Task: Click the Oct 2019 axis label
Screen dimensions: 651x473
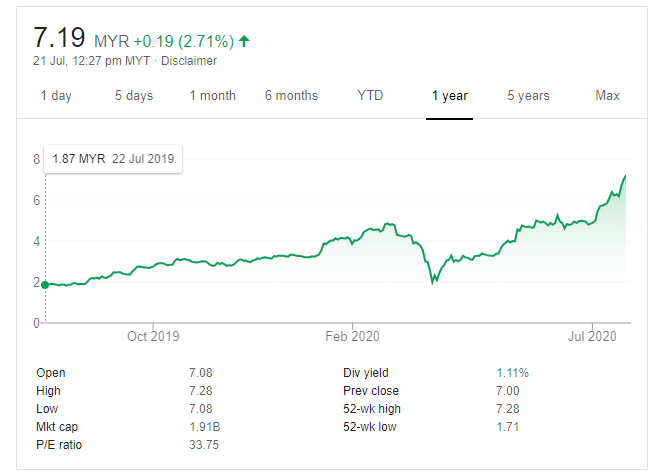Action: [153, 336]
